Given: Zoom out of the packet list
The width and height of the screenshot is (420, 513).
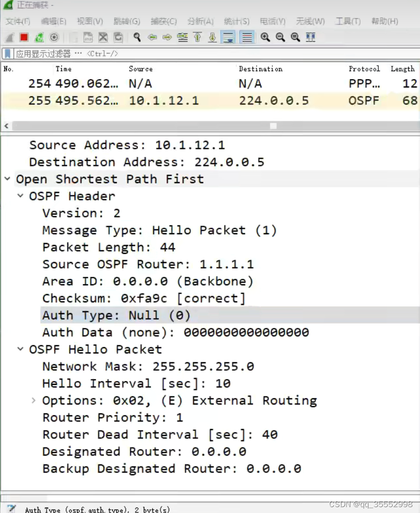Looking at the screenshot, I should click(x=280, y=37).
